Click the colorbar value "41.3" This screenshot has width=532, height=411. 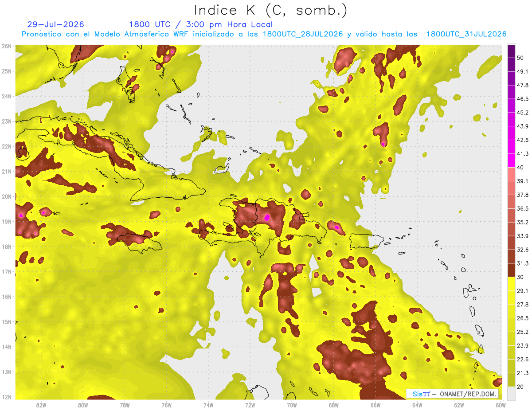click(523, 154)
